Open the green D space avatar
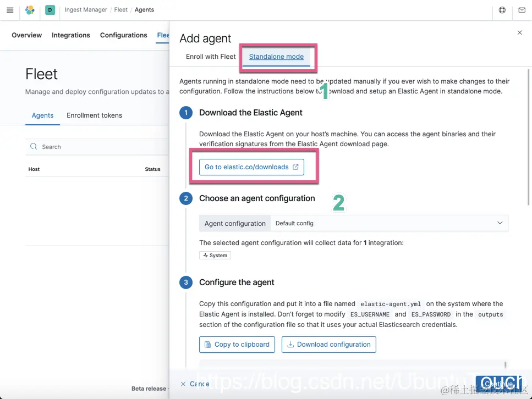Viewport: 532px width, 399px height. 50,10
